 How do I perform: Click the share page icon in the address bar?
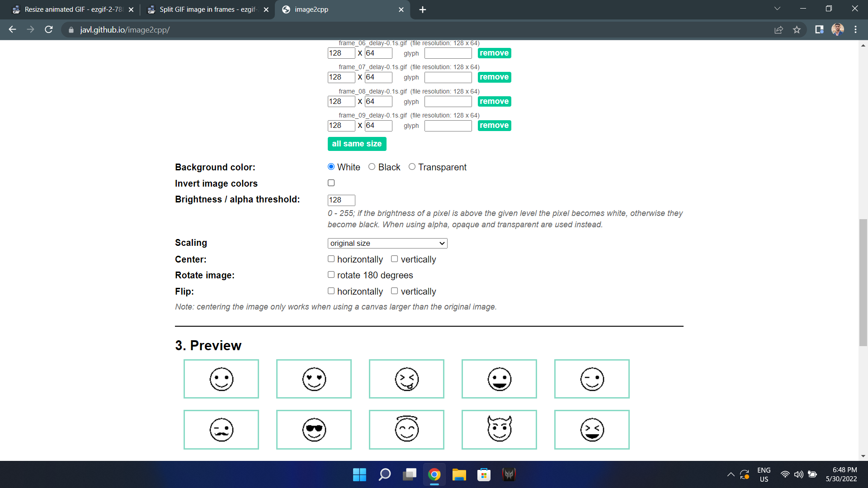tap(778, 30)
